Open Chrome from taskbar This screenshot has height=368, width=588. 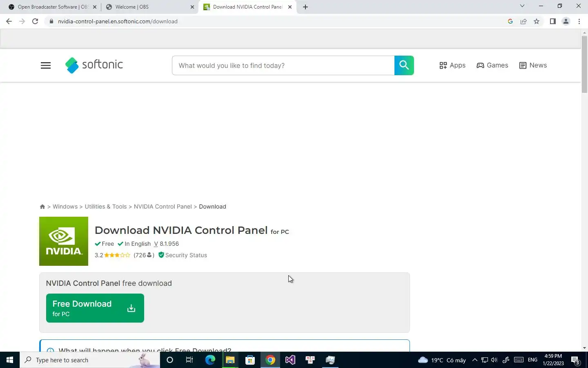[x=270, y=360]
